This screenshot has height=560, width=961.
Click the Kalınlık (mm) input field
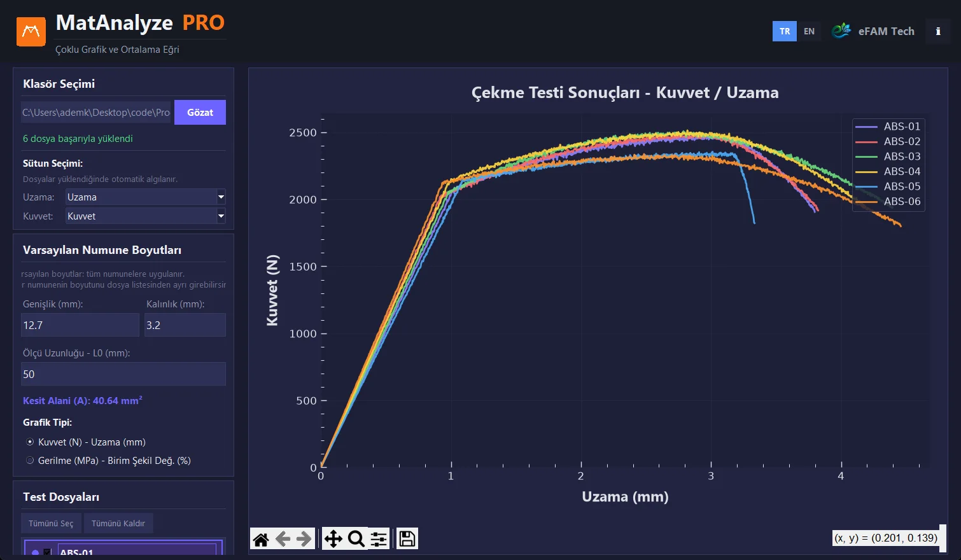coord(185,325)
